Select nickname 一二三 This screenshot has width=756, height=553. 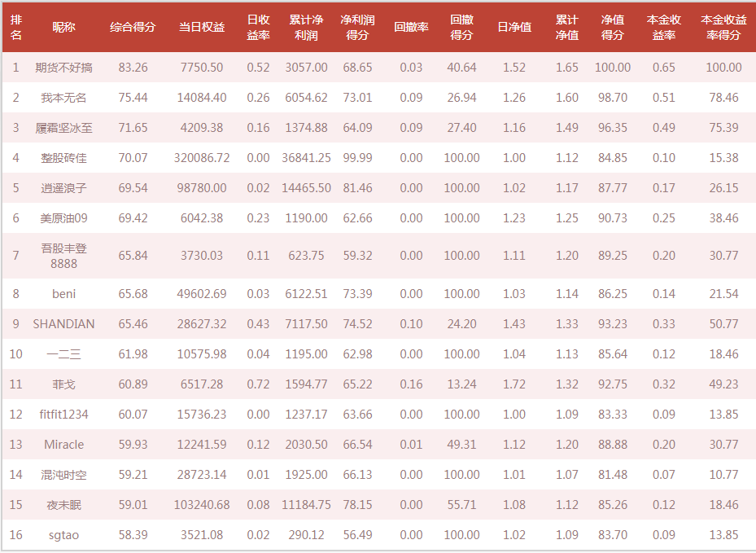point(63,354)
